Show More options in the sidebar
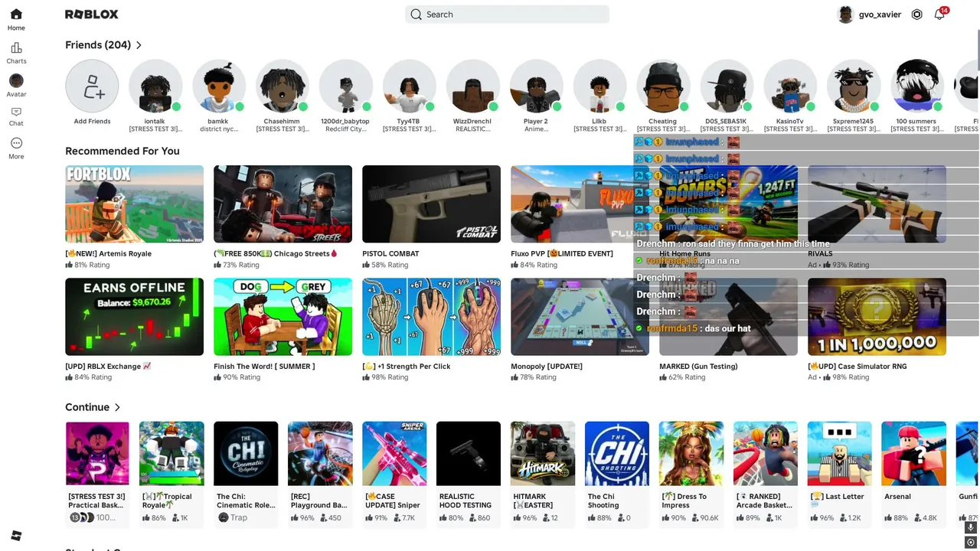Viewport: 980px width, 551px height. pos(16,148)
